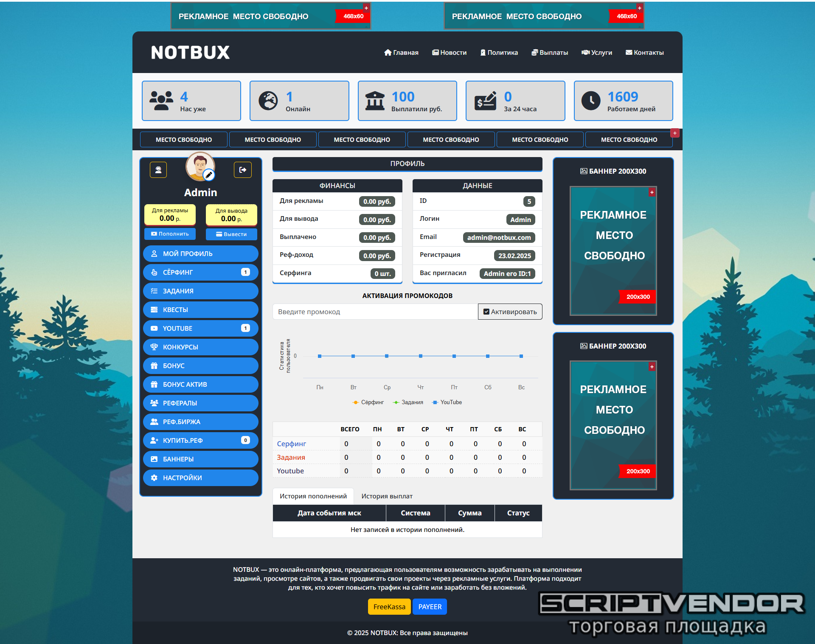Open НАСТРОЙКИ sidebar item

point(201,478)
